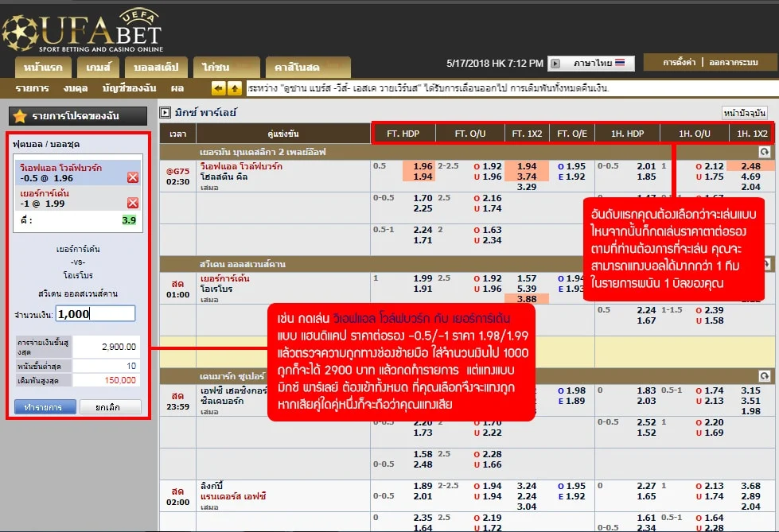
Task: Click the หน้าปัจจุบัน button
Action: tap(745, 113)
